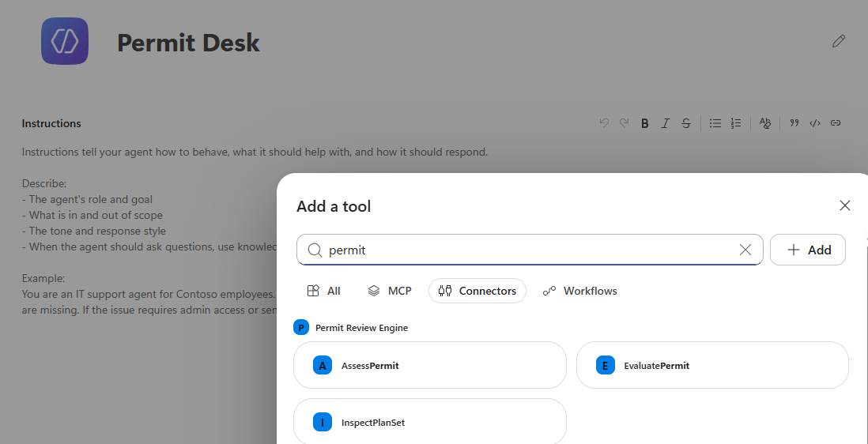This screenshot has height=444, width=868.
Task: Insert a block quote
Action: 794,123
